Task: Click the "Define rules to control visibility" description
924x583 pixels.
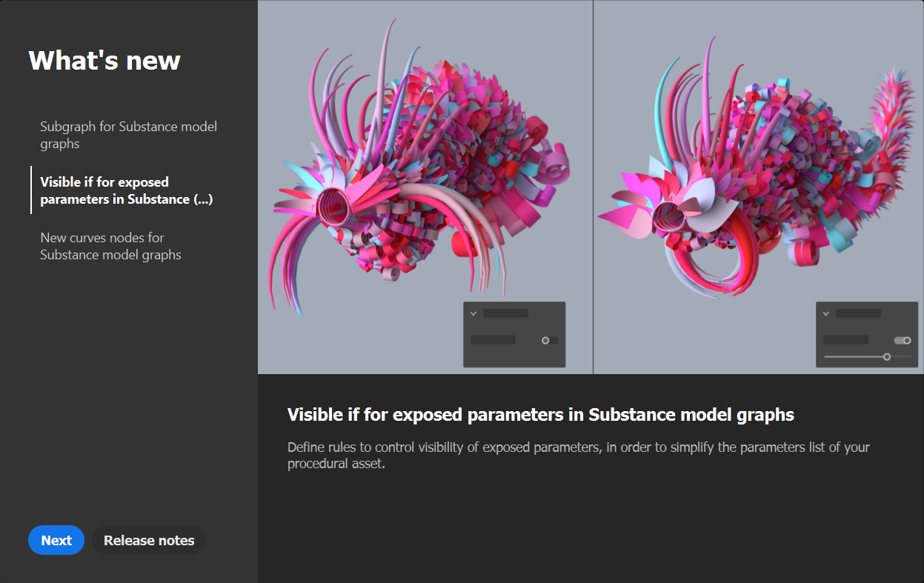Action: coord(579,456)
